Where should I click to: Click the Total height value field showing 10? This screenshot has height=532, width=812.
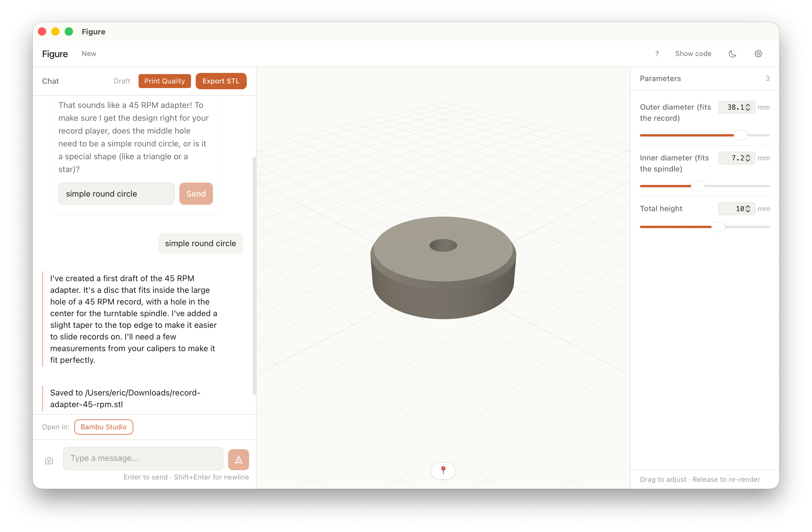pyautogui.click(x=736, y=209)
